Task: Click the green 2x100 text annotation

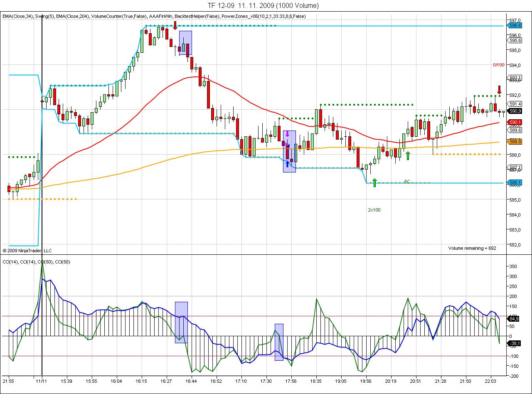Action: [x=374, y=210]
